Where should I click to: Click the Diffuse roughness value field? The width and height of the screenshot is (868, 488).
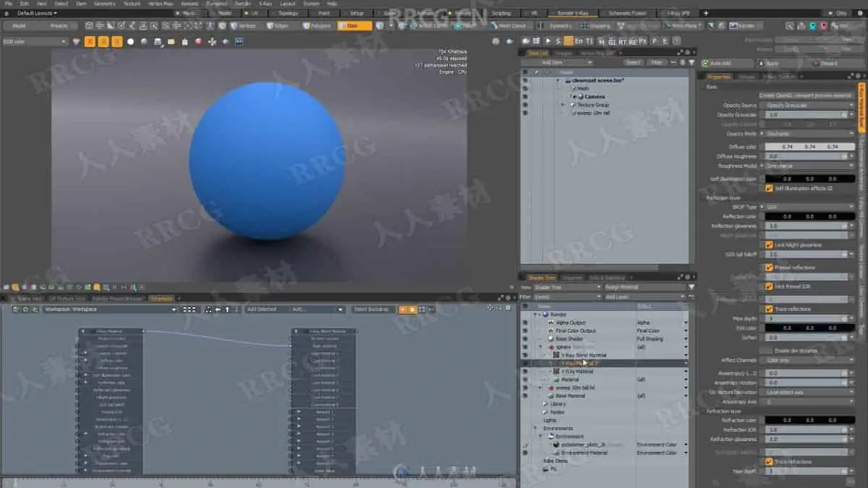tap(807, 156)
